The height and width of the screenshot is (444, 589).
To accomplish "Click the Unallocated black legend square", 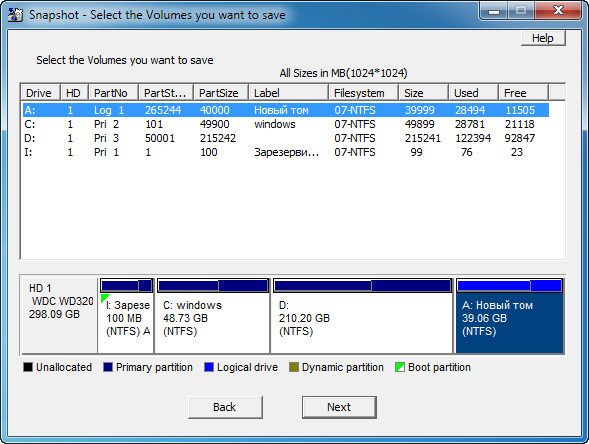I will [x=28, y=367].
